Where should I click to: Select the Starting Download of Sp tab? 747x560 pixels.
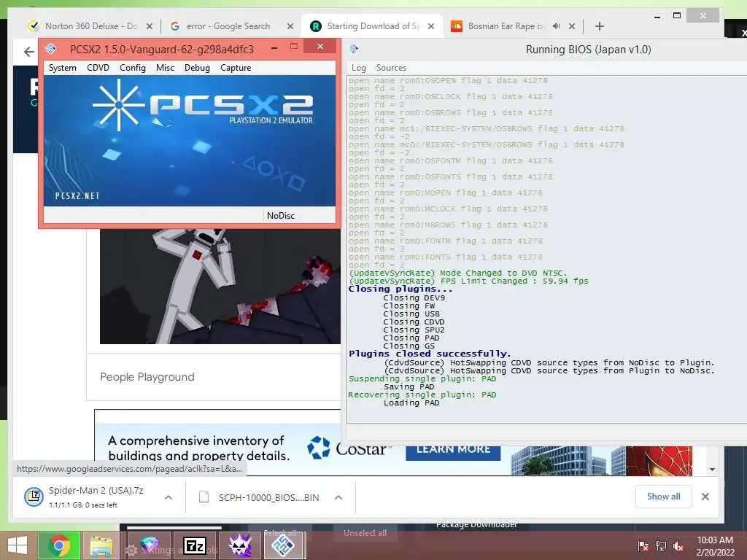373,26
